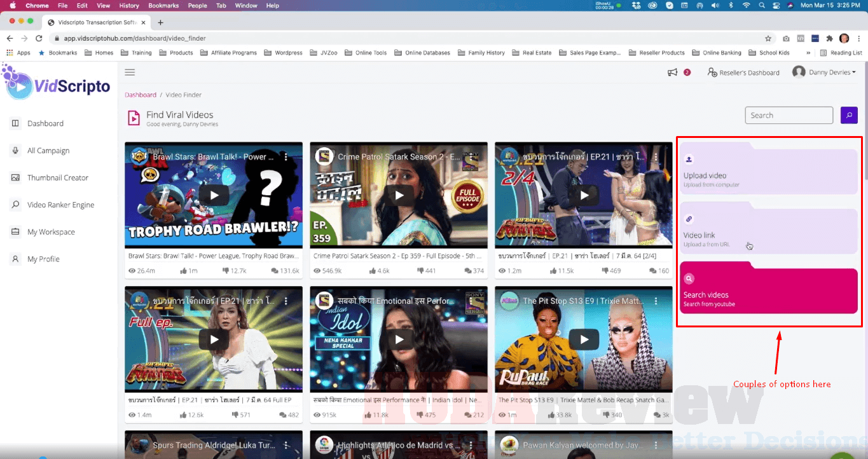
Task: Open the megaphone announcements icon
Action: (673, 72)
